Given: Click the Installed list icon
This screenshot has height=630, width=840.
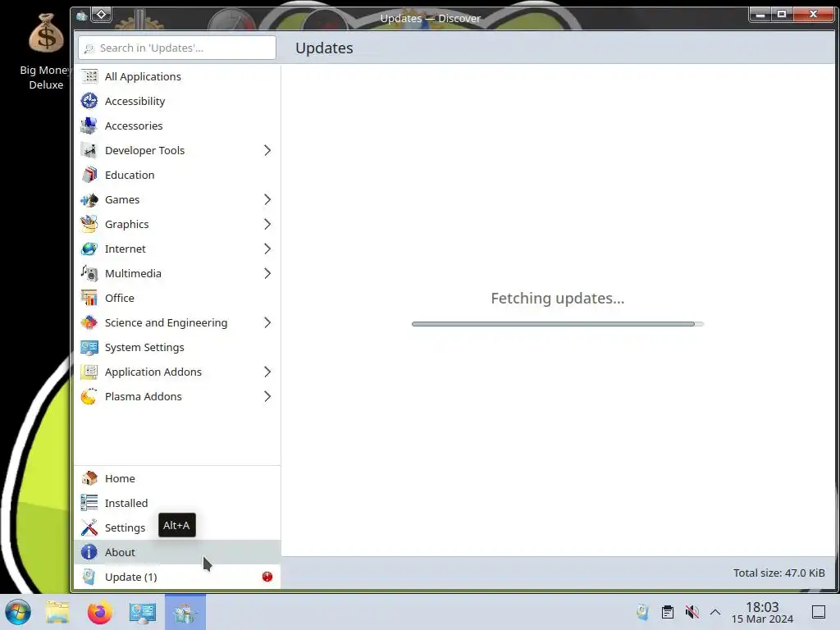Looking at the screenshot, I should pos(89,503).
